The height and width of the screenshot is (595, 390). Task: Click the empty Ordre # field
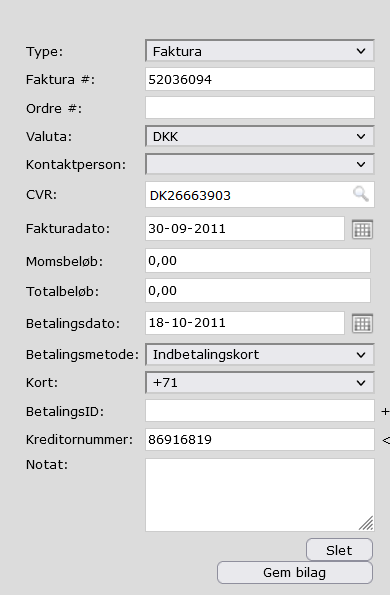click(x=260, y=107)
